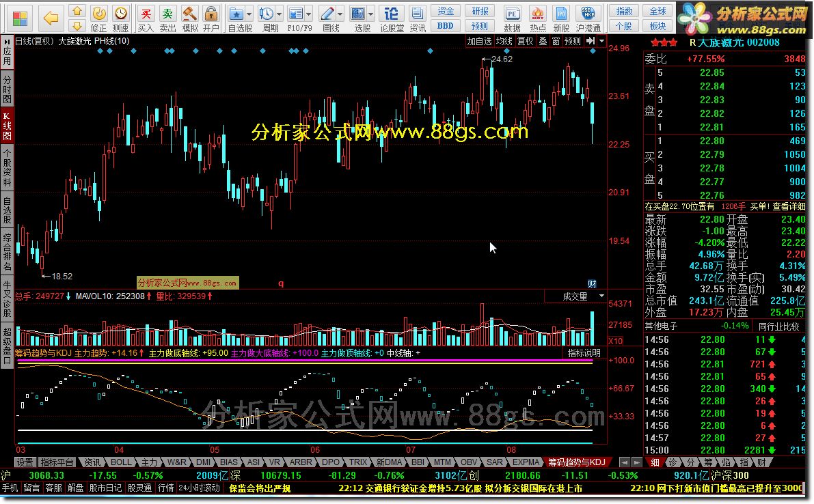Click the yellow back arrow icon
This screenshot has height=504, width=814.
click(51, 18)
